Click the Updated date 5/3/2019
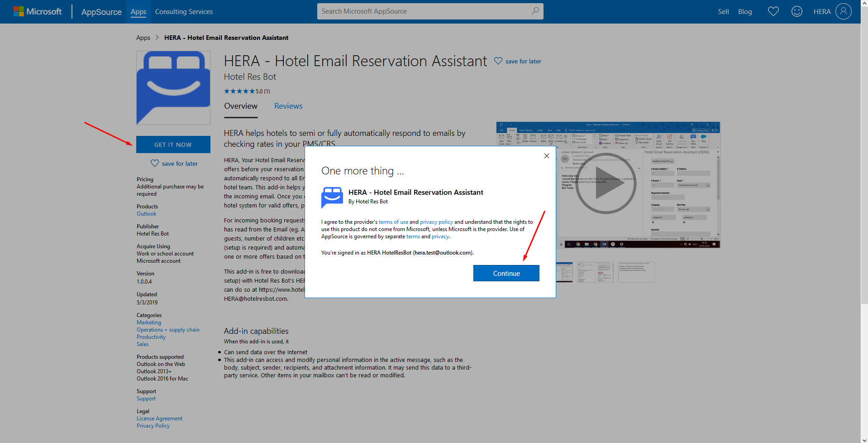868x443 pixels. click(147, 303)
